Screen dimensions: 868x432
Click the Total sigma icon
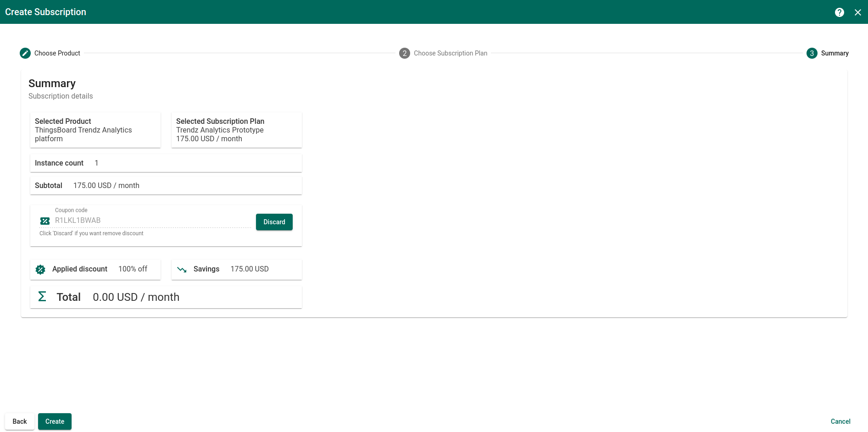42,297
